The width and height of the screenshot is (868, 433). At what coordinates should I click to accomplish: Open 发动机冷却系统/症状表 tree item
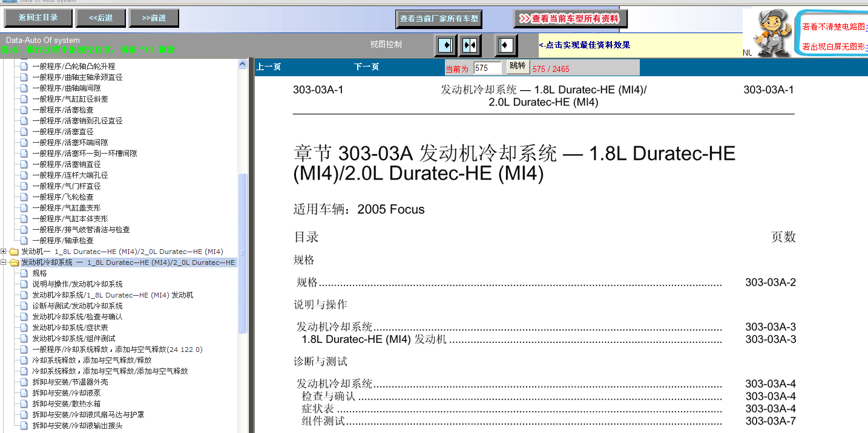coord(70,328)
